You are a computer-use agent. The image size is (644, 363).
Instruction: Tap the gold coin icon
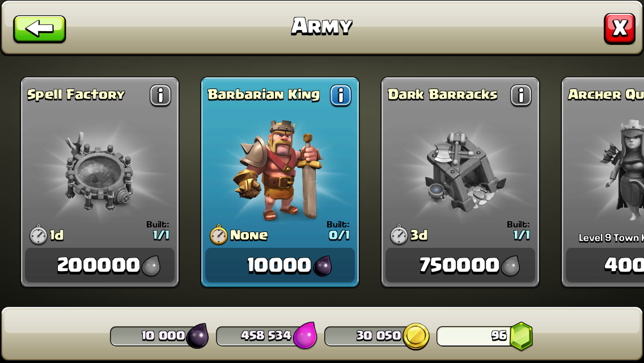pos(416,336)
